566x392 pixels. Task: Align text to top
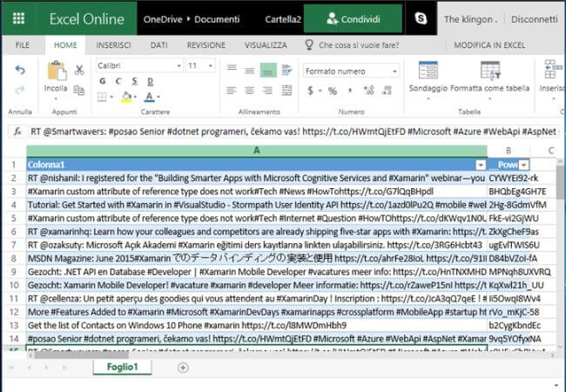tap(232, 68)
